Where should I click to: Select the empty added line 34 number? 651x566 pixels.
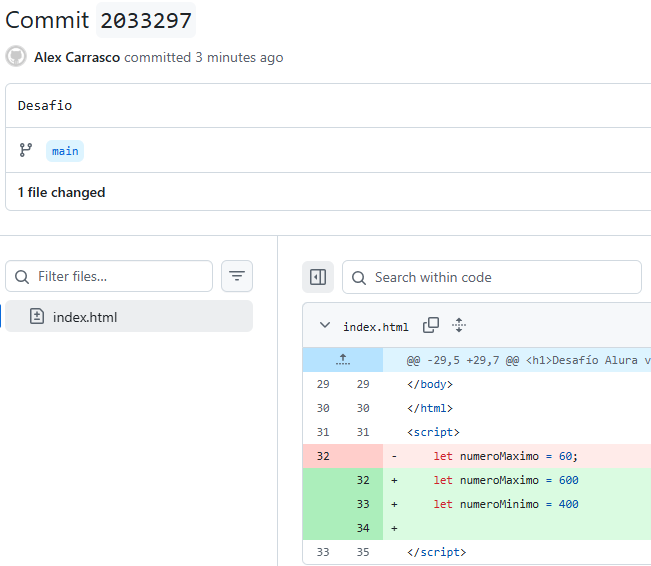(x=363, y=528)
